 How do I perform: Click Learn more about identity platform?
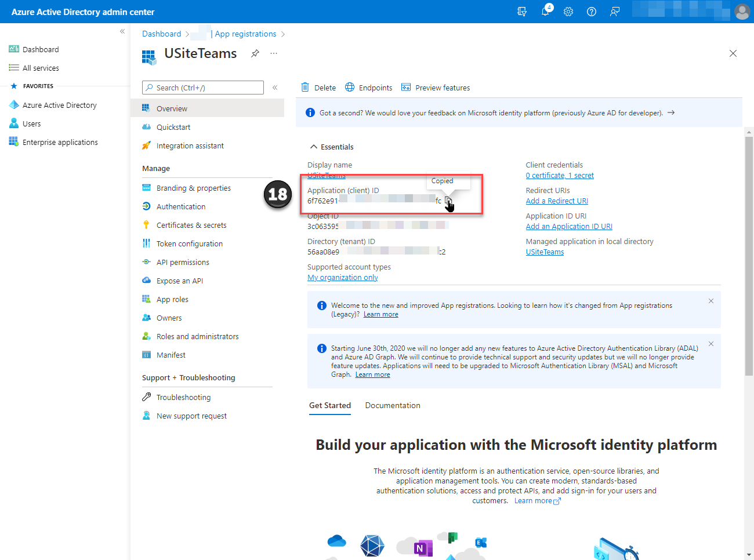(537, 500)
